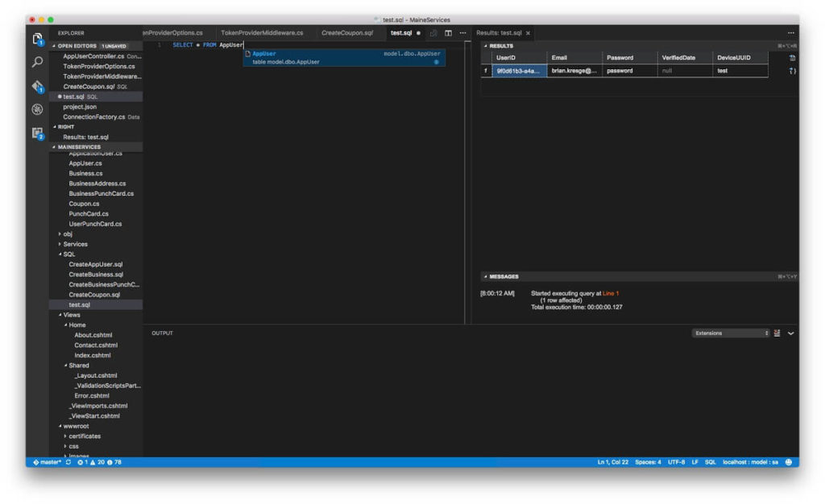Select the SQL language mode indicator
The height and width of the screenshot is (504, 825).
(x=712, y=463)
